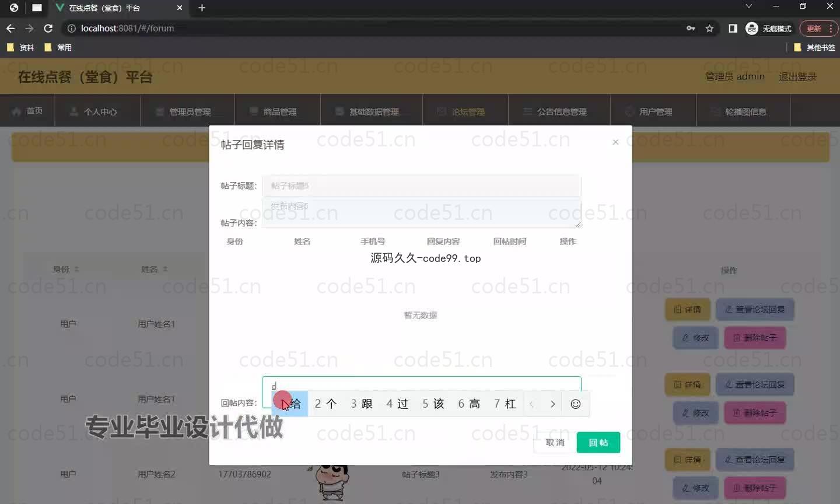Click the 取消 button in the dialog
This screenshot has height=504, width=840.
[555, 443]
